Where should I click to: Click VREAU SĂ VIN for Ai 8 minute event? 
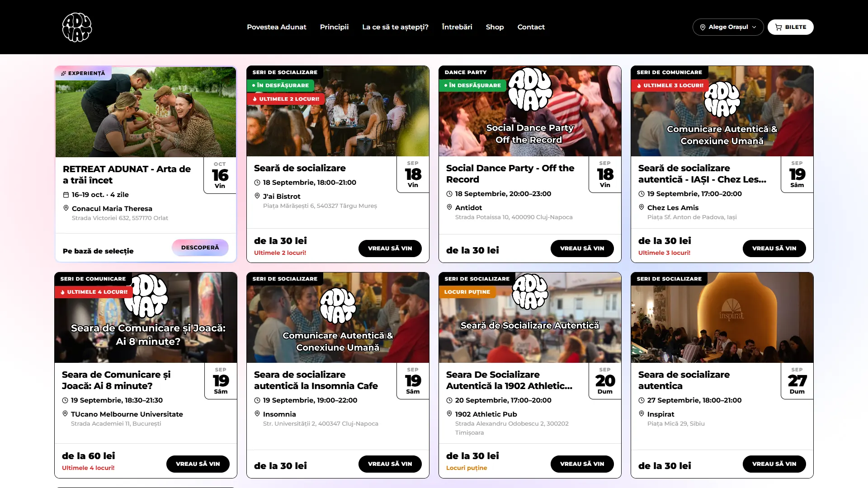198,464
